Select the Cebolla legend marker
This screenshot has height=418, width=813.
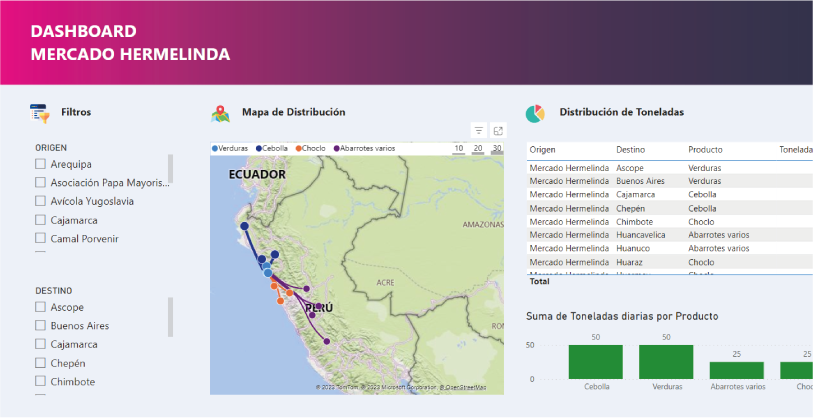pyautogui.click(x=259, y=148)
